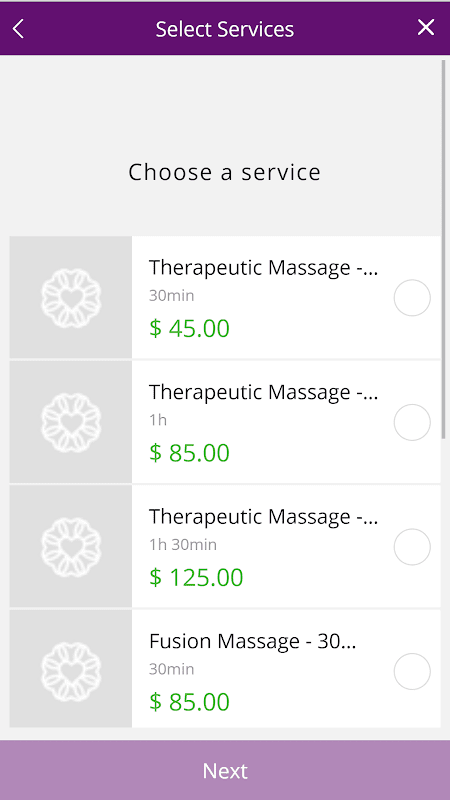Click the flower heart thumbnail for 1h Therapeutic Massage
Screen dimensions: 450x800
tap(71, 422)
